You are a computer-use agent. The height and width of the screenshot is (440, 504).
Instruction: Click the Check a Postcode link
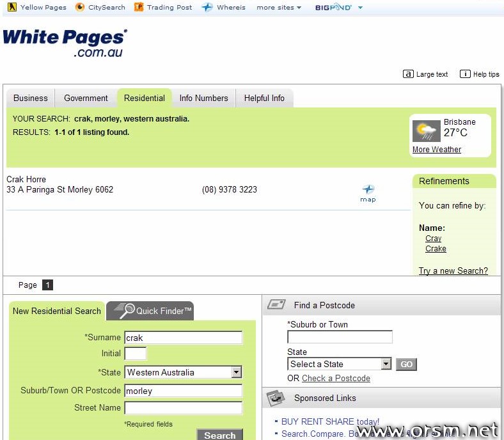pyautogui.click(x=336, y=379)
